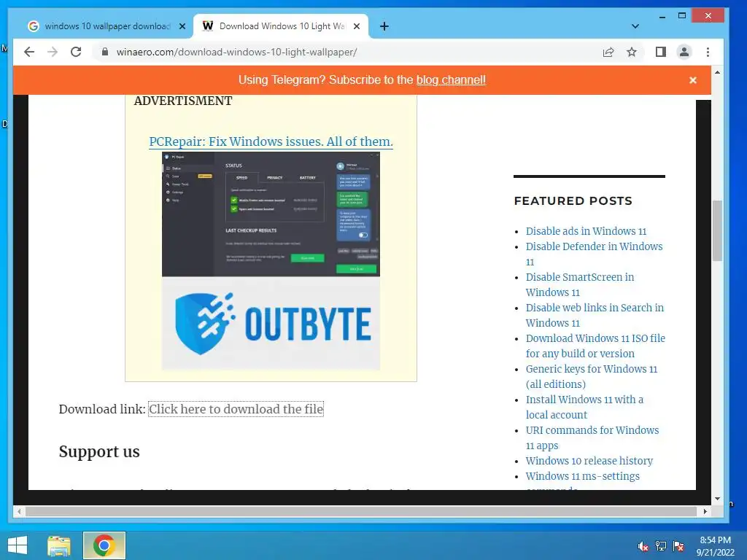This screenshot has width=747, height=560.
Task: Click the ADVERTISMENT label
Action: (x=183, y=101)
